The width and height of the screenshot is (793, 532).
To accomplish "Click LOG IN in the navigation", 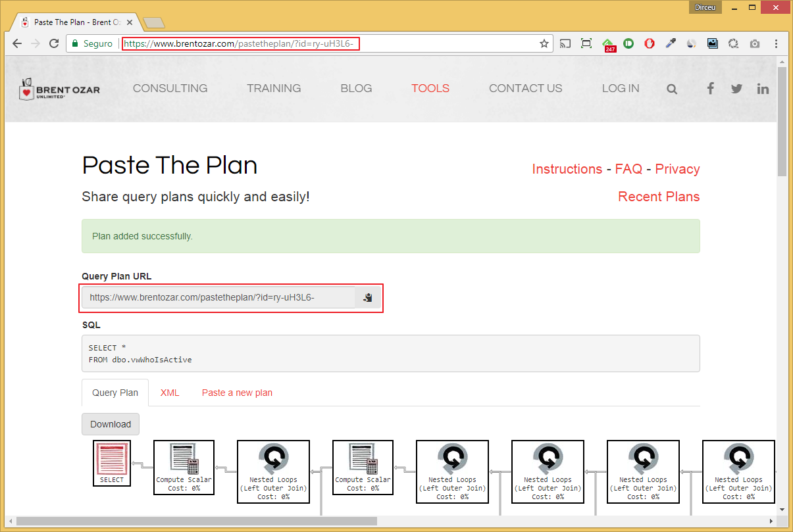I will [621, 88].
